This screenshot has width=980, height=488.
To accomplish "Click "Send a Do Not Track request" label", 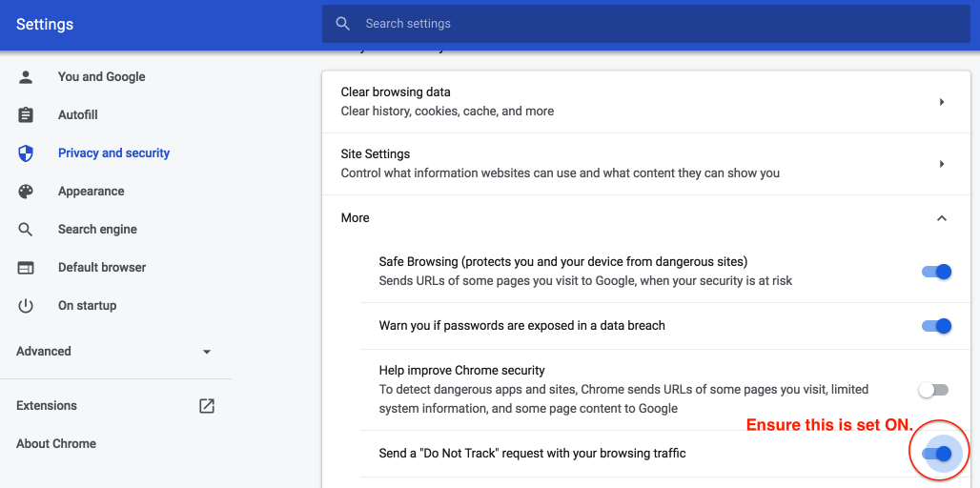I will pyautogui.click(x=533, y=454).
